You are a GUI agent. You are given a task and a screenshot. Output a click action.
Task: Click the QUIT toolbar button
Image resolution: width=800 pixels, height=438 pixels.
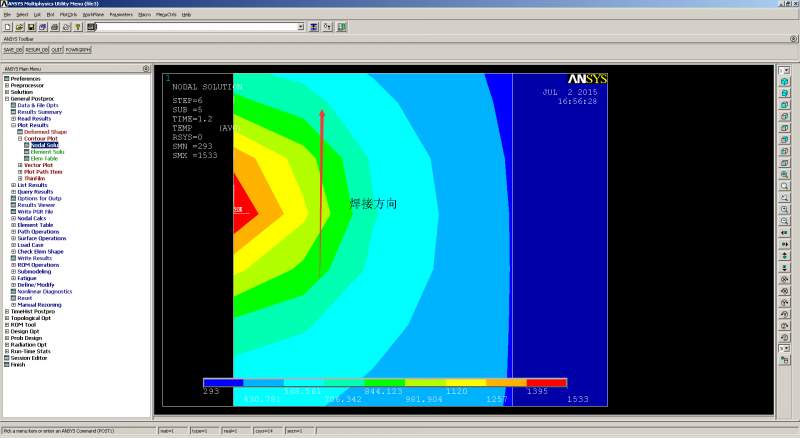tap(57, 50)
